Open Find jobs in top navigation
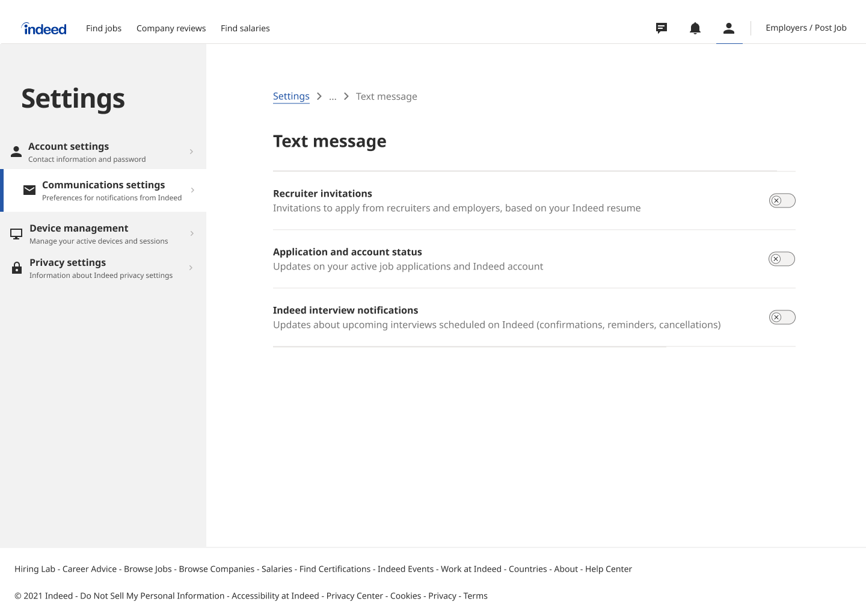This screenshot has height=616, width=866. tap(103, 28)
